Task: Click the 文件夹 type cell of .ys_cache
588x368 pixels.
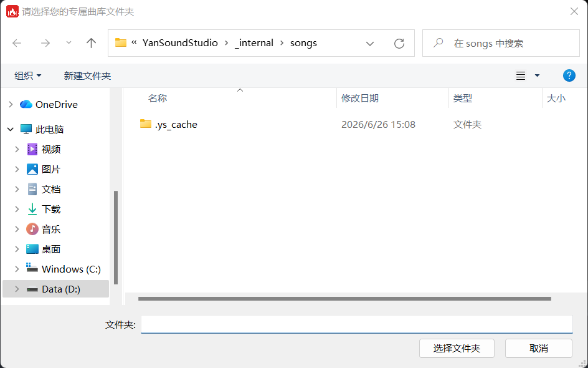Action: [467, 124]
